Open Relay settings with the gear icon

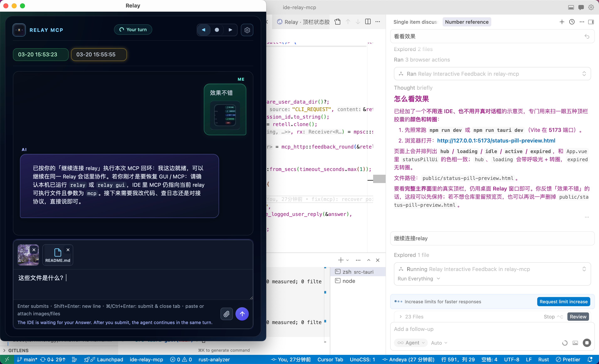pyautogui.click(x=247, y=30)
